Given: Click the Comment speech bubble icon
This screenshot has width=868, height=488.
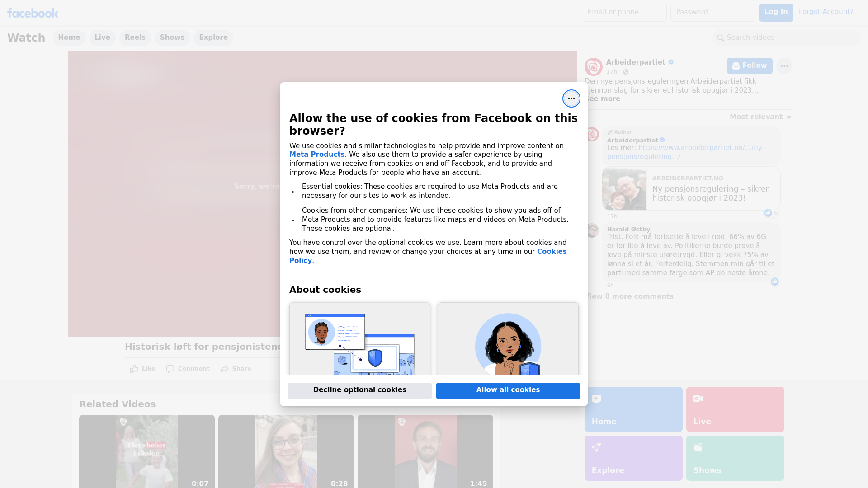Looking at the screenshot, I should click(170, 369).
